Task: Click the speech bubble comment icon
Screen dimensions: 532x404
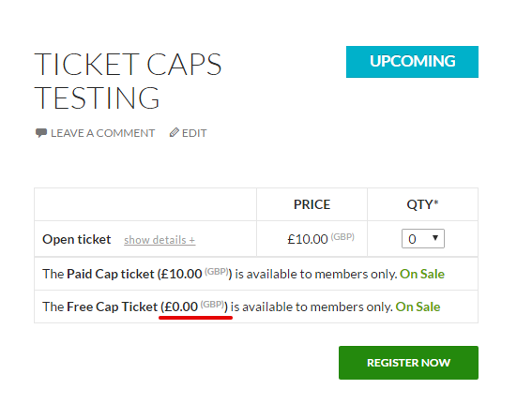Action: [x=41, y=133]
